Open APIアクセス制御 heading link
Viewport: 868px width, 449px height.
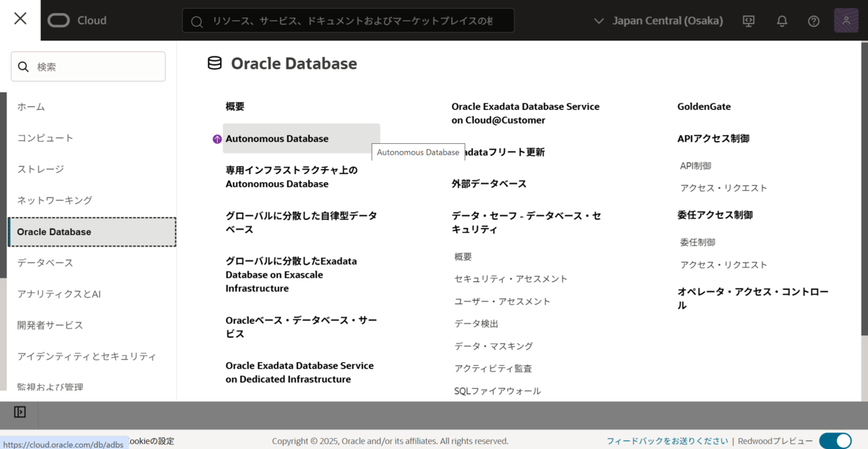[x=713, y=138]
